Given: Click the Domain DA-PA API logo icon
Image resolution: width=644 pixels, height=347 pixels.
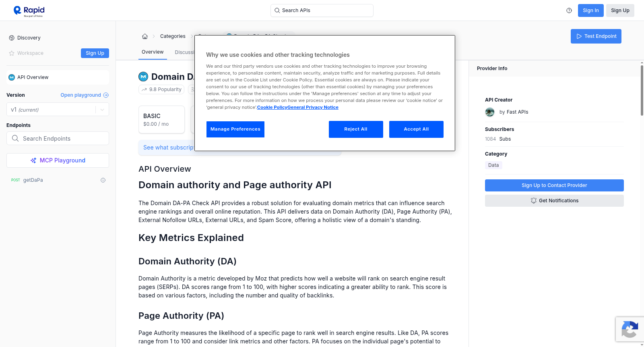Looking at the screenshot, I should click(x=143, y=77).
